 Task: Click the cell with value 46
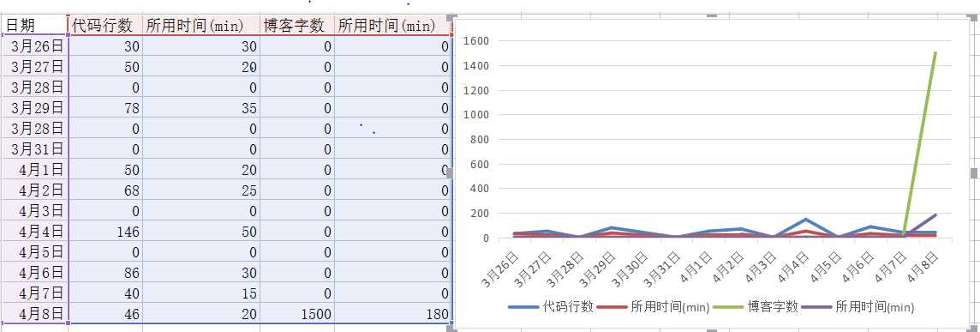(x=105, y=314)
